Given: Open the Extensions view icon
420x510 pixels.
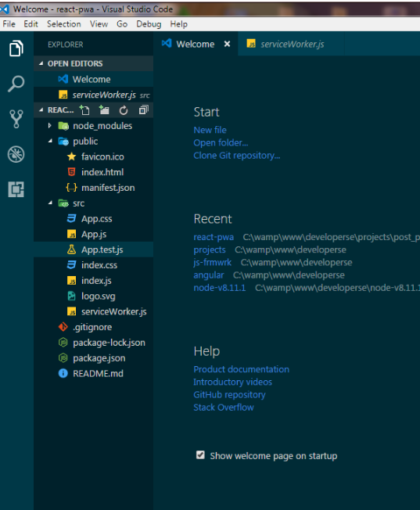Looking at the screenshot, I should point(16,189).
